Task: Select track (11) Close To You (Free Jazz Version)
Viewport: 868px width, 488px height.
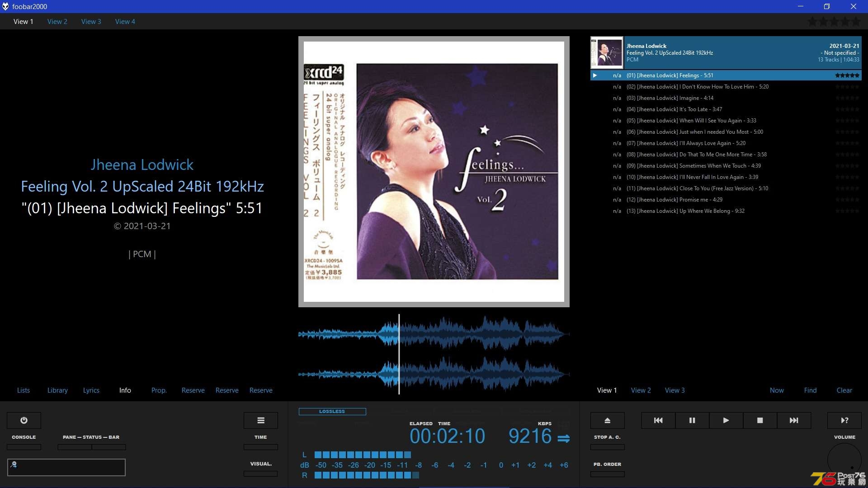Action: (x=726, y=188)
